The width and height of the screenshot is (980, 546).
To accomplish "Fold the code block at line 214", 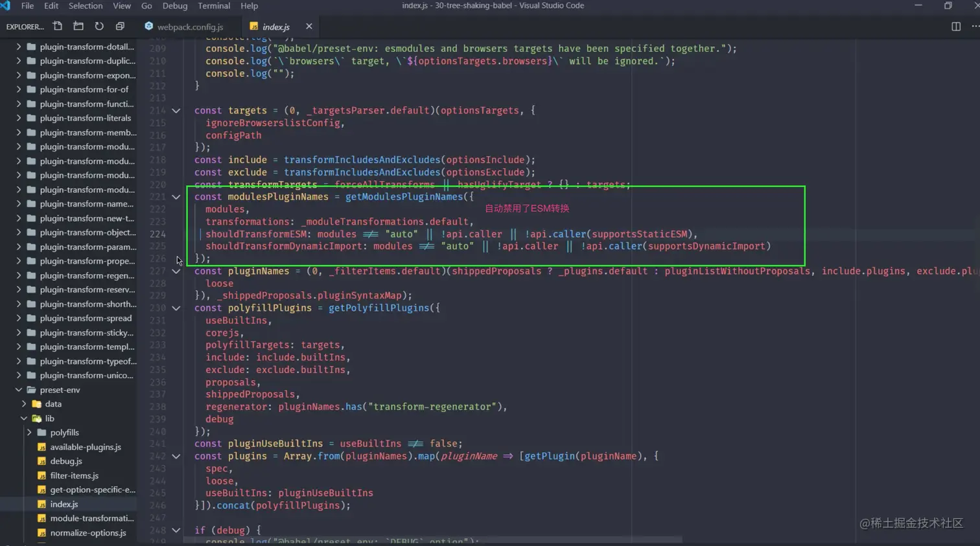I will coord(176,111).
